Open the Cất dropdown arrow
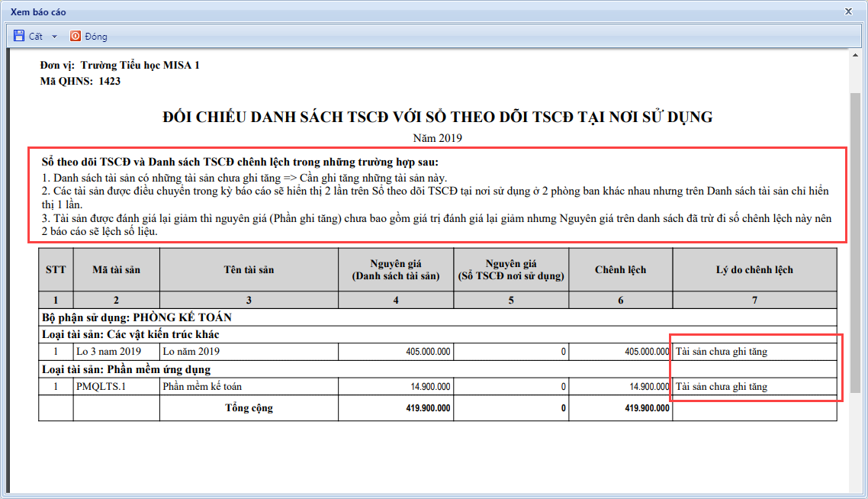Viewport: 868px width, 499px height. pos(54,37)
